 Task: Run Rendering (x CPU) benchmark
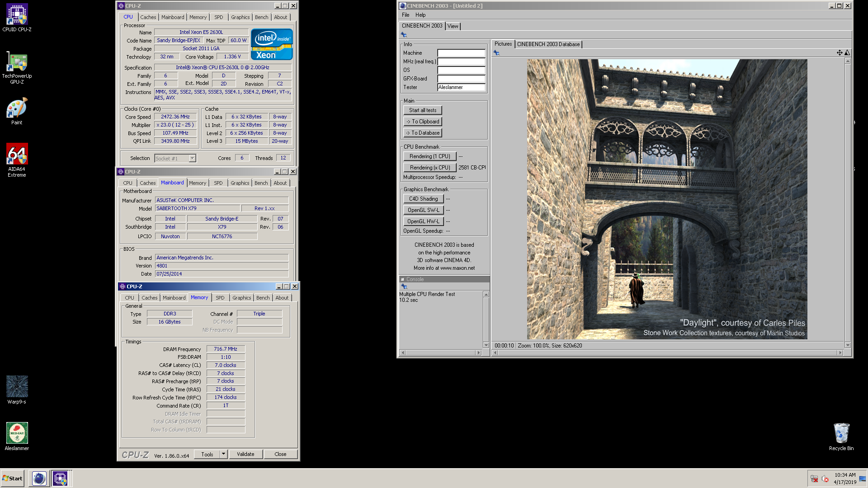click(x=430, y=168)
